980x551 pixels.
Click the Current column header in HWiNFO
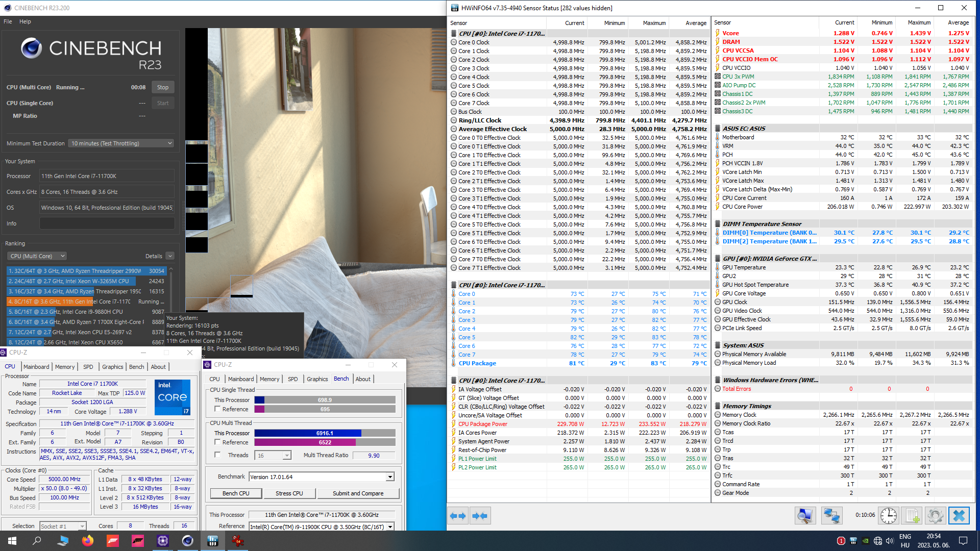[x=568, y=23]
